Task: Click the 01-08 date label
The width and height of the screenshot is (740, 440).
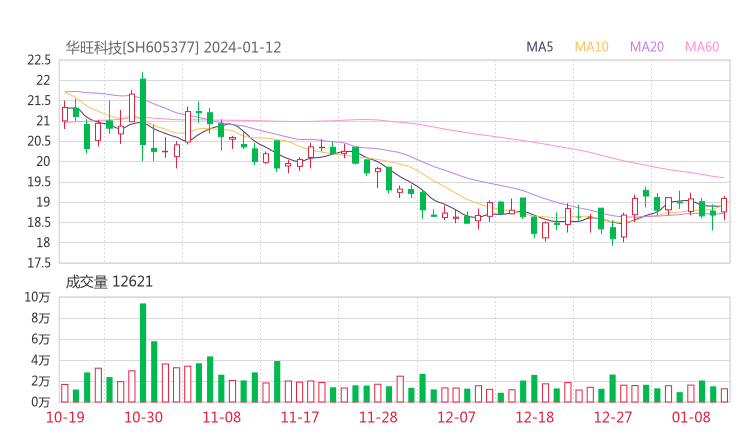Action: point(691,417)
